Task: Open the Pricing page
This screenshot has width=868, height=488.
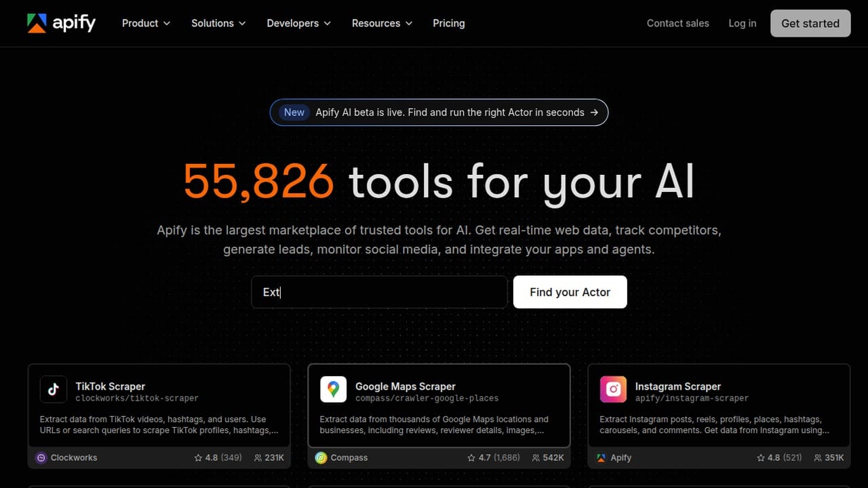Action: [x=449, y=23]
